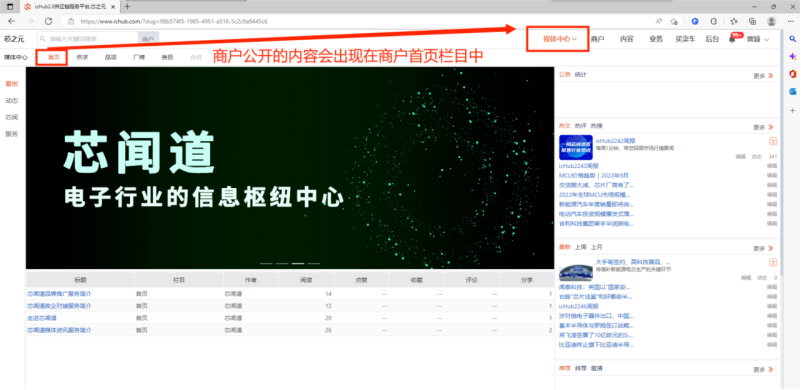Open the tab actions menu icon
Screen dimensions: 801x390
click(x=10, y=7)
